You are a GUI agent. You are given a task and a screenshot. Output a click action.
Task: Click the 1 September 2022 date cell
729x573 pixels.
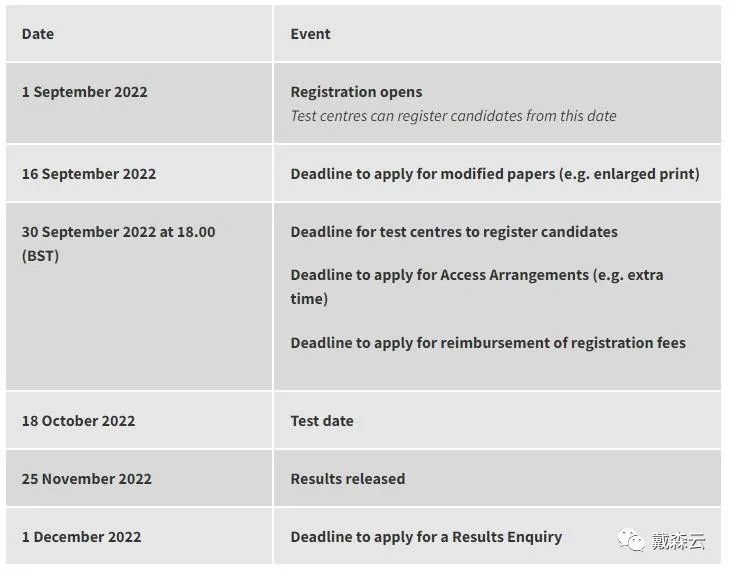[139, 103]
